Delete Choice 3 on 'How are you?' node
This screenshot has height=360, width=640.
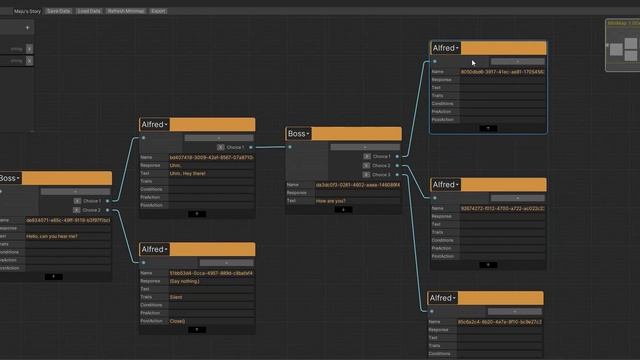coord(366,175)
